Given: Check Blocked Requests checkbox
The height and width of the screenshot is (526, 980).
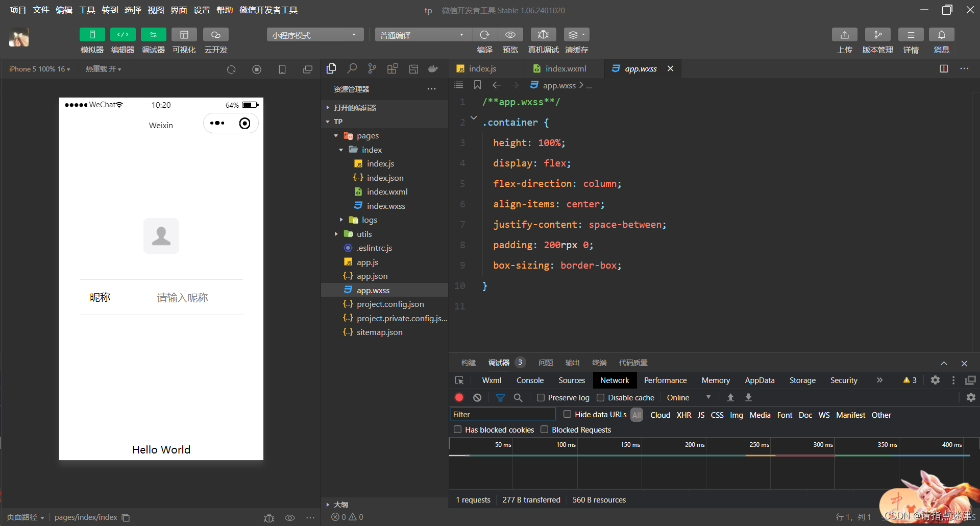Looking at the screenshot, I should (x=544, y=429).
